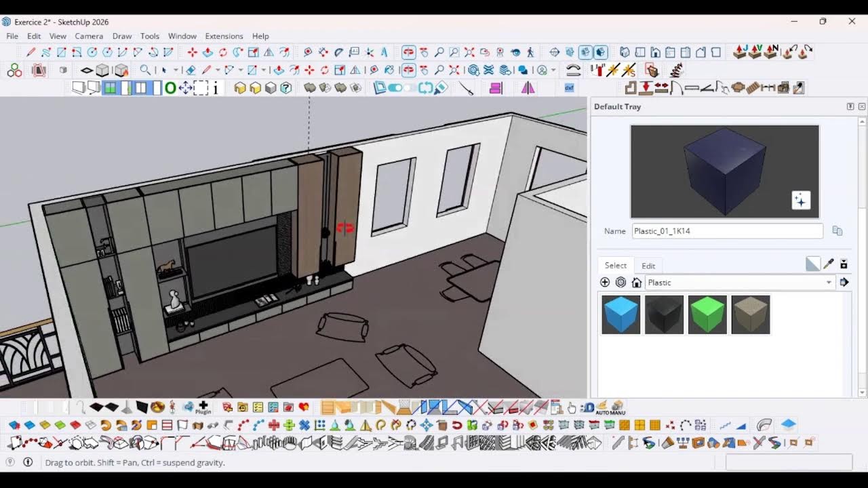Select the Rotated Rectangle tool
The height and width of the screenshot is (488, 868).
click(77, 52)
